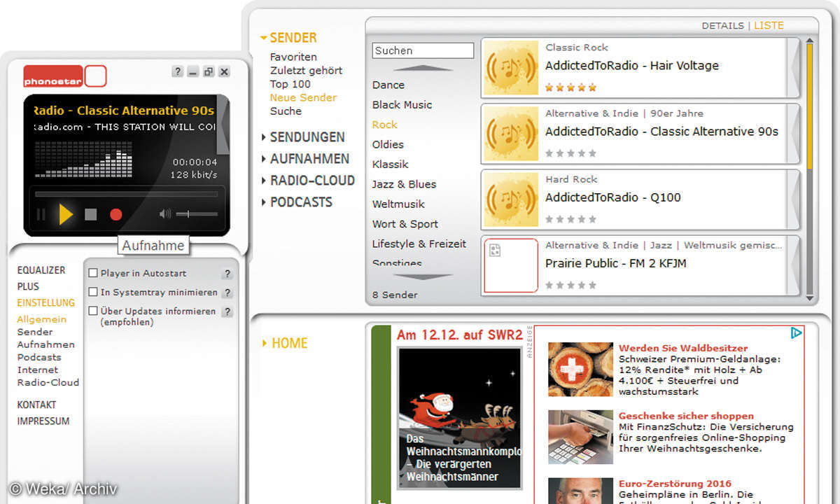Open Classic Alternative 90s card's side arrow
This screenshot has height=504, width=840.
(793, 133)
